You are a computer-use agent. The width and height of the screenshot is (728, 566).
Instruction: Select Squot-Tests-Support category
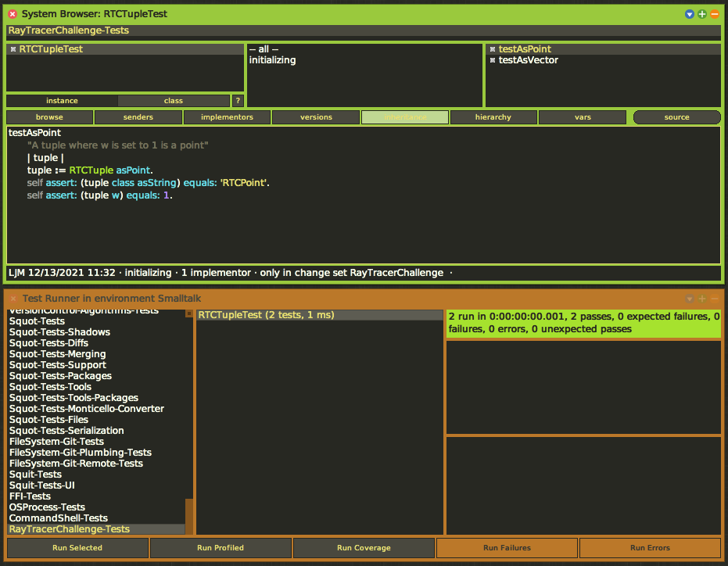[x=96, y=365]
